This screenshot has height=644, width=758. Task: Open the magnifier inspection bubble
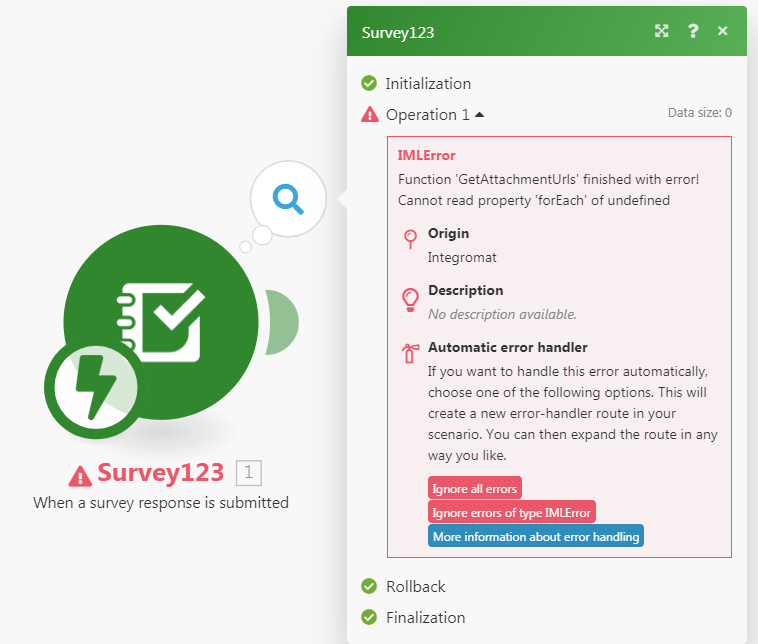click(x=288, y=199)
